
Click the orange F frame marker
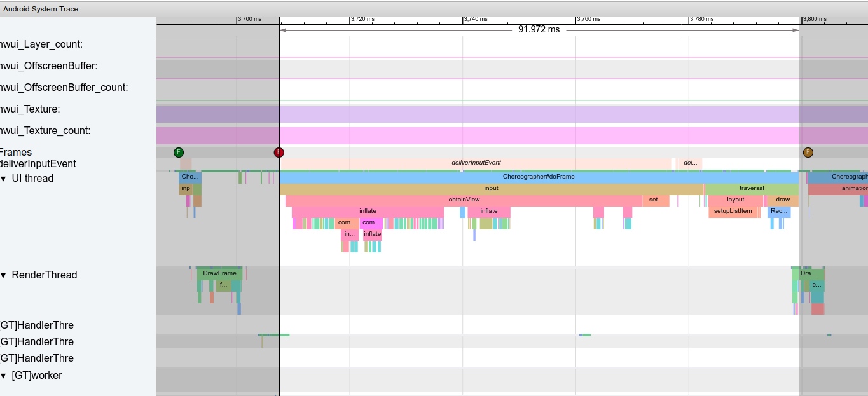pyautogui.click(x=808, y=153)
